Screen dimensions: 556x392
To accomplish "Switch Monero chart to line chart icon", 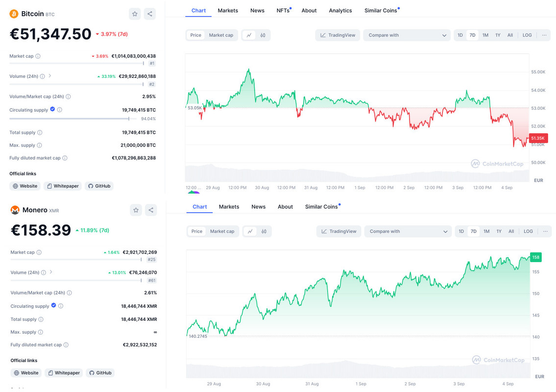I will click(250, 231).
